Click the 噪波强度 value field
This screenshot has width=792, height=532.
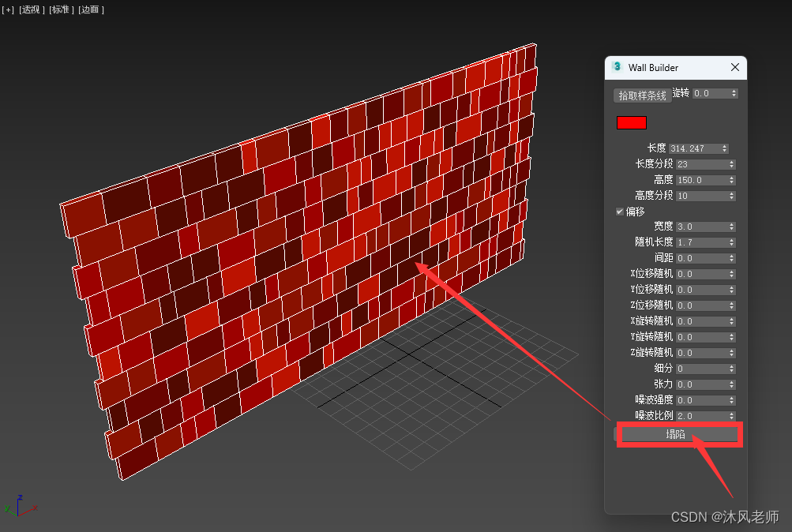coord(702,400)
